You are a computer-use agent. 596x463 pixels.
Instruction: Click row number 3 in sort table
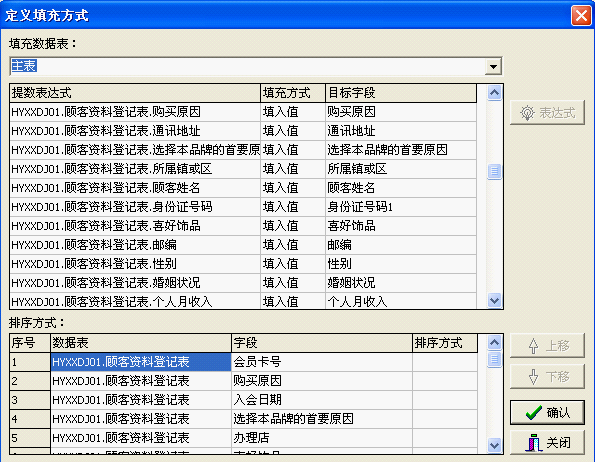[30, 400]
